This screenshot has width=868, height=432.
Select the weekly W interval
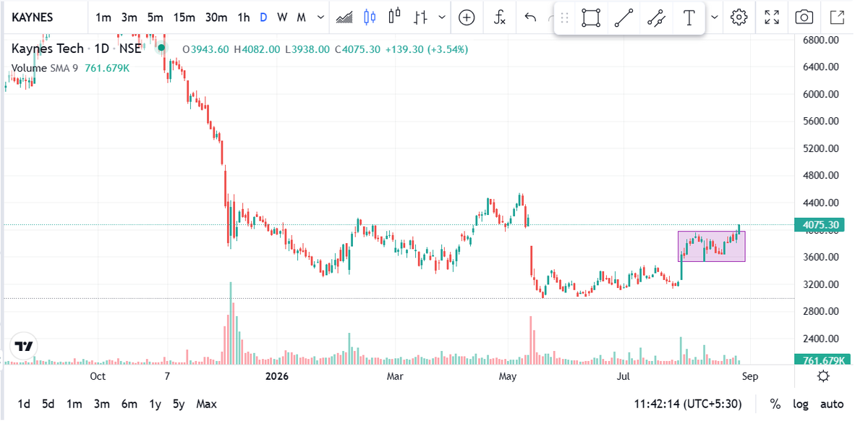click(x=282, y=17)
